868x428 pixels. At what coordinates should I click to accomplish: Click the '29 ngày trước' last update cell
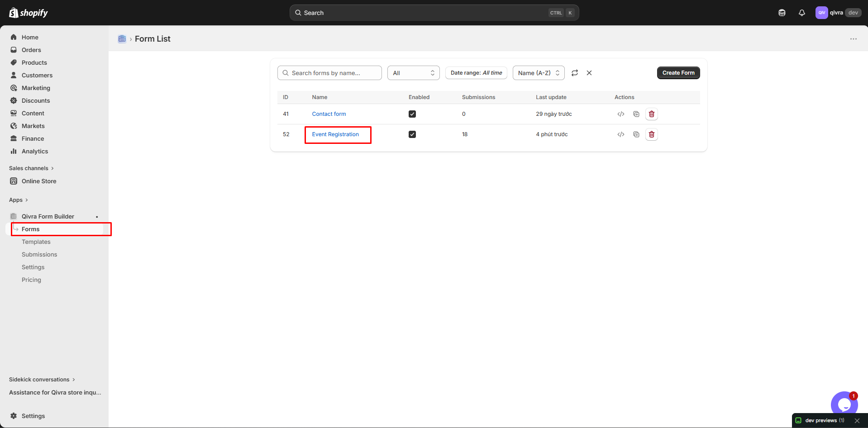[554, 114]
